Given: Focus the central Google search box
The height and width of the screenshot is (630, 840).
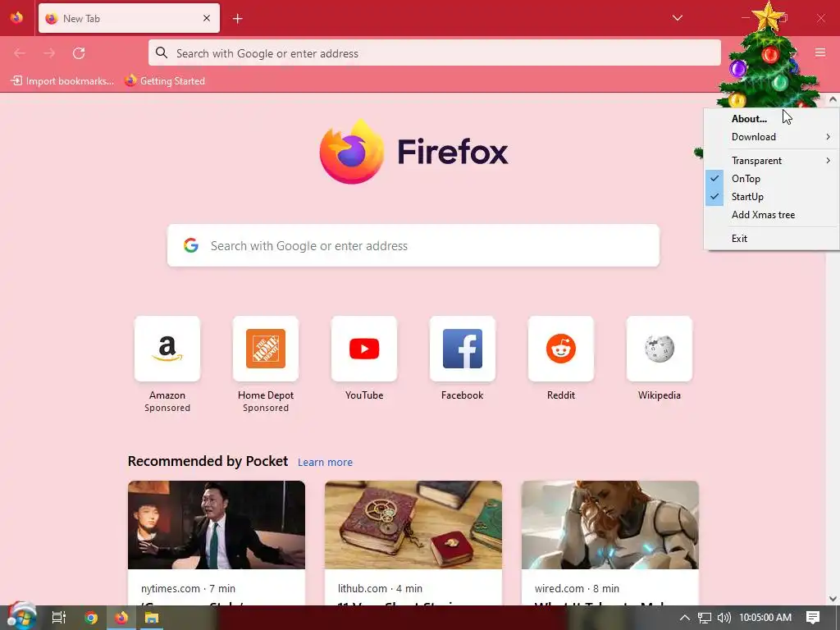Looking at the screenshot, I should [x=413, y=245].
